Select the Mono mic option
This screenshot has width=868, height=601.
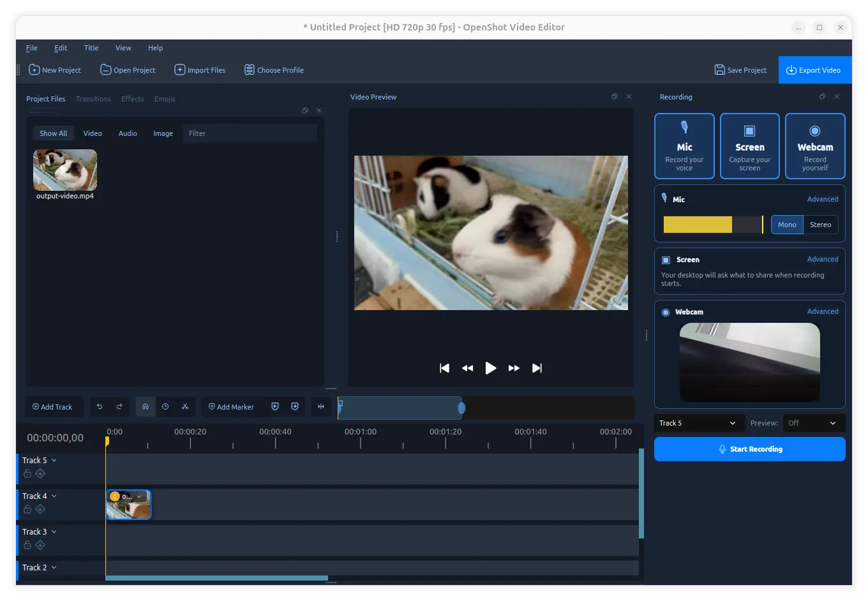(787, 225)
